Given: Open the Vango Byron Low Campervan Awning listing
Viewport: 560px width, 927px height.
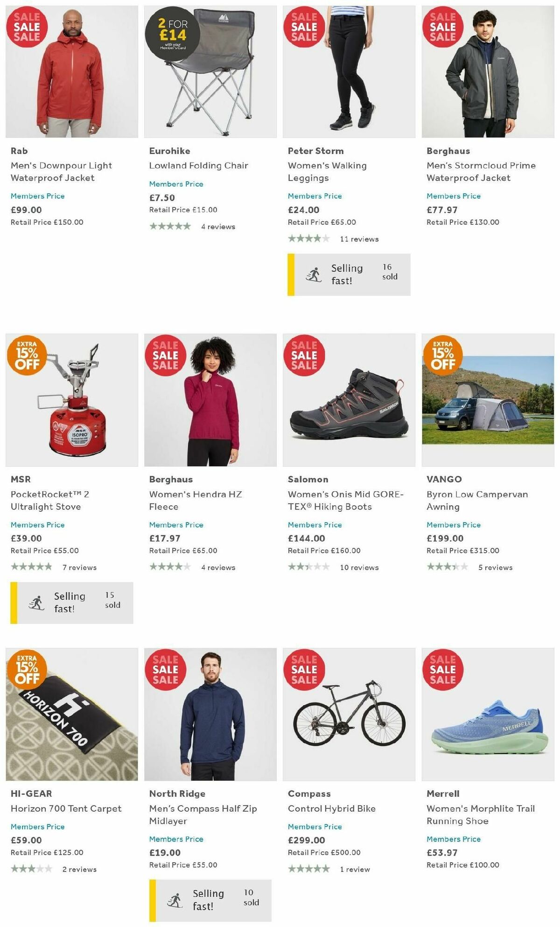Looking at the screenshot, I should 477,500.
